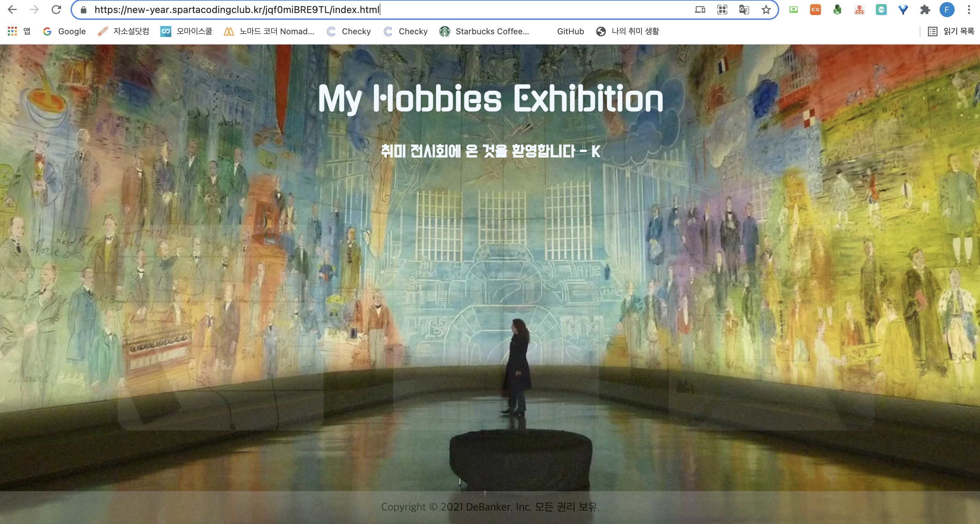View site security lock info
Viewport: 980px width, 524px height.
[x=84, y=10]
